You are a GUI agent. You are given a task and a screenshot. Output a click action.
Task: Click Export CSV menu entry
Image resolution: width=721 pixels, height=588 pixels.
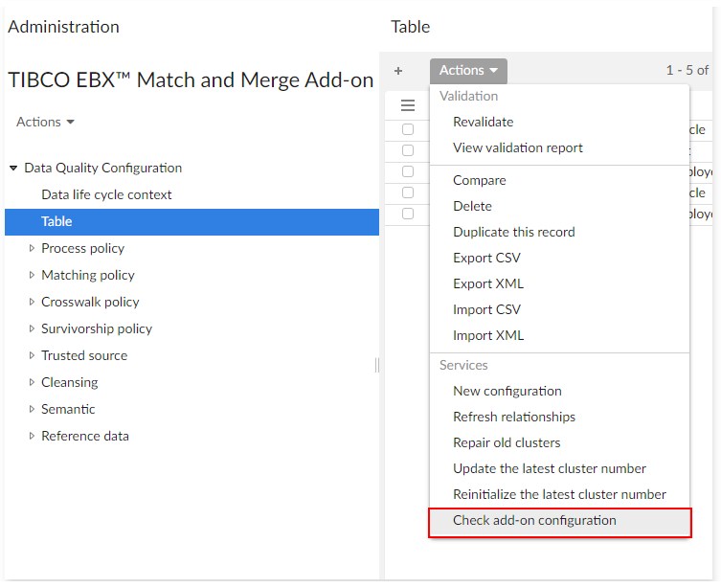pos(486,258)
